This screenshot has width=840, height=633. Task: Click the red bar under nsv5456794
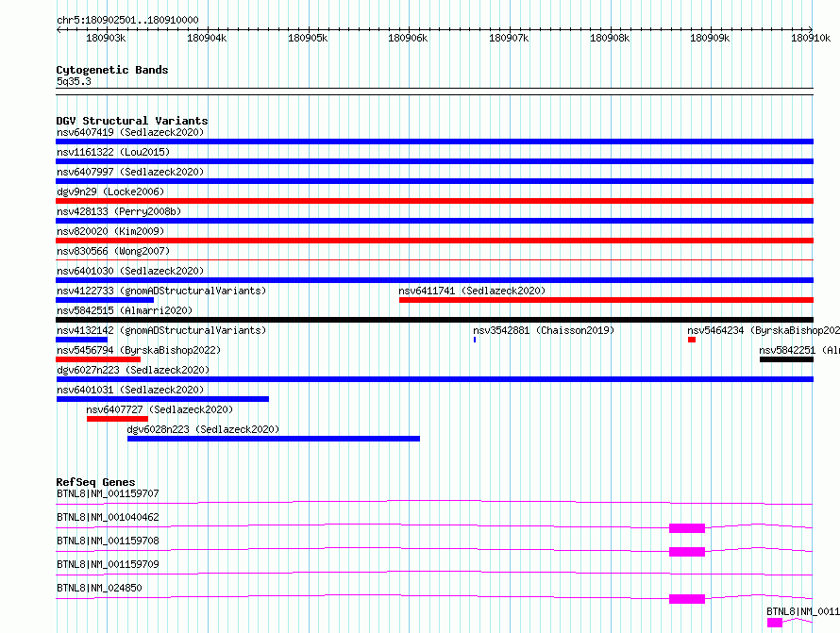click(x=98, y=359)
